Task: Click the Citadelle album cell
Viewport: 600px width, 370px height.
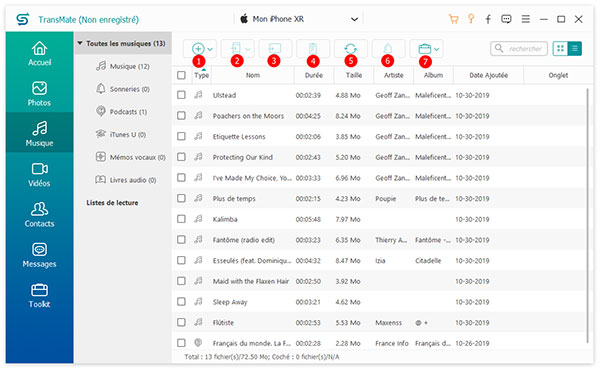Action: [428, 261]
